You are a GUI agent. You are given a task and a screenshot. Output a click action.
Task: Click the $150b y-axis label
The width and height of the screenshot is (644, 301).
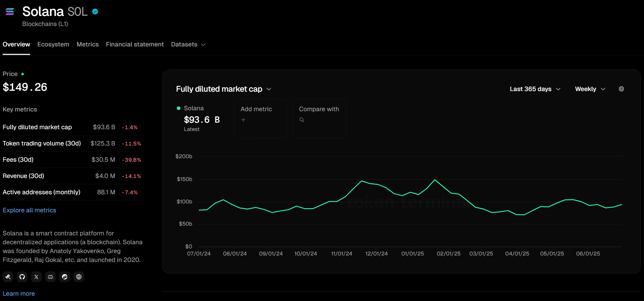(x=184, y=179)
